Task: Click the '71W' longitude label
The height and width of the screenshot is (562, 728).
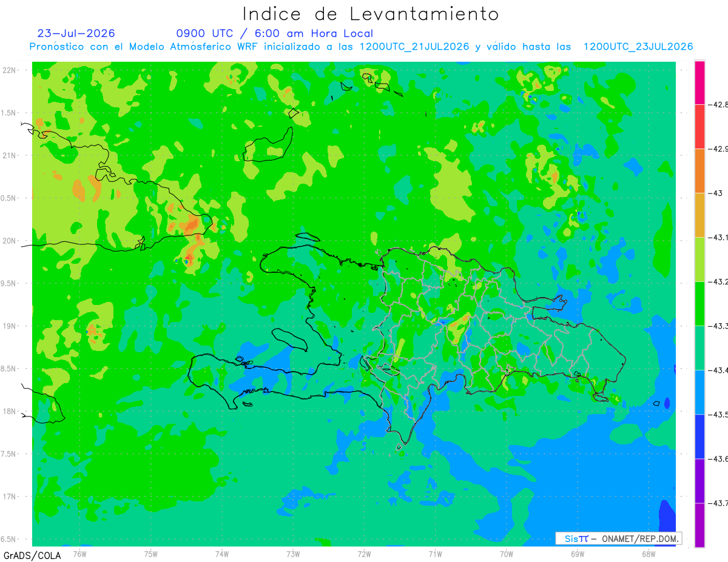Action: [435, 553]
